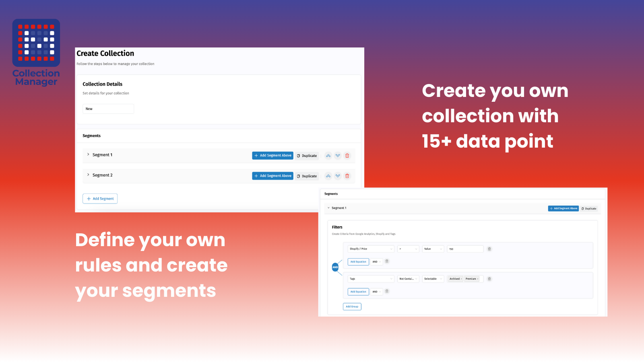Screen dimensions: 644x362
Task: Click Add Equation under the Tags filter
Action: pyautogui.click(x=358, y=292)
